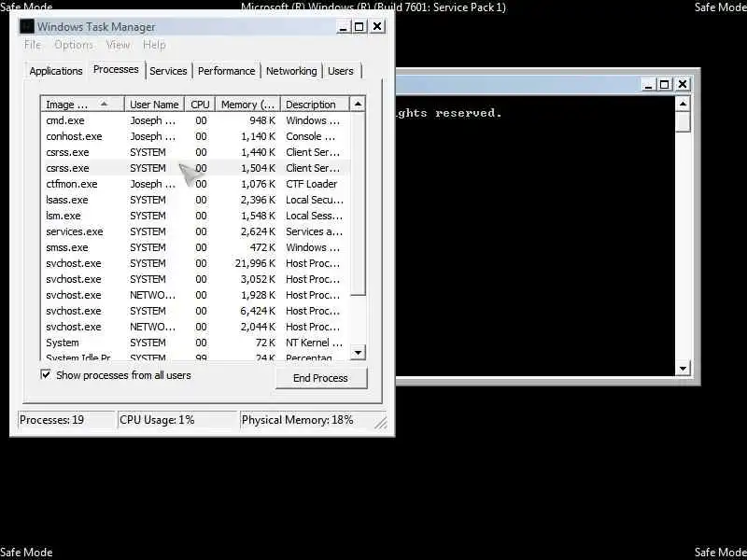Viewport: 747px width, 560px height.
Task: Switch to the Users tab
Action: point(341,71)
